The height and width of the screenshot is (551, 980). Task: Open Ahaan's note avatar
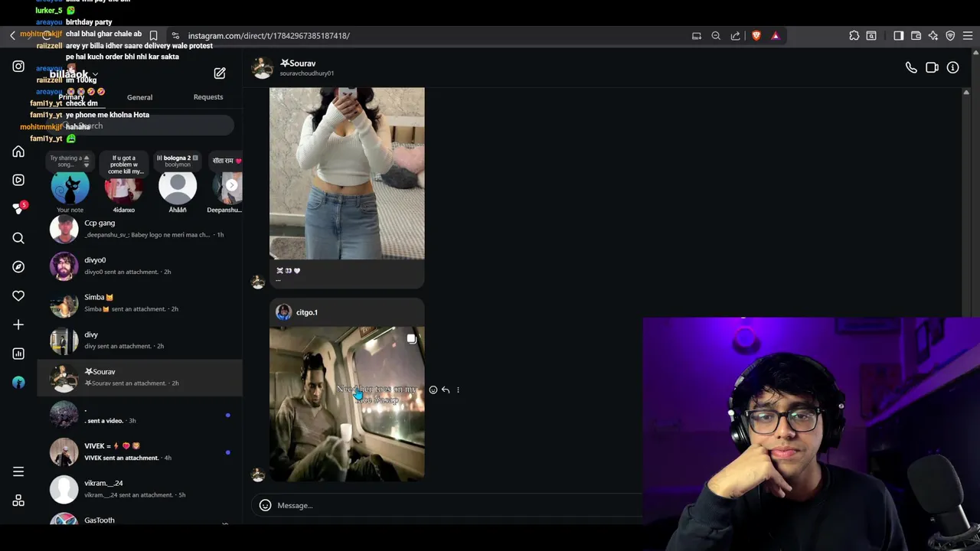click(178, 185)
